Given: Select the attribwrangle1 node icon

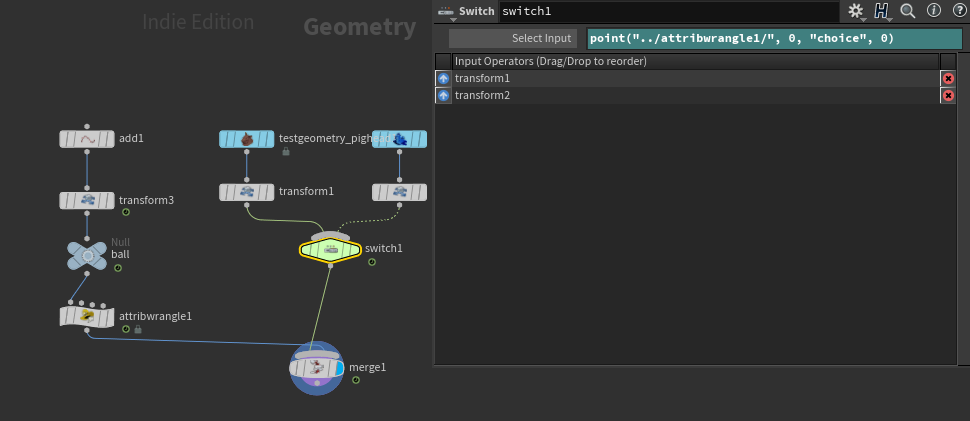Looking at the screenshot, I should click(87, 317).
